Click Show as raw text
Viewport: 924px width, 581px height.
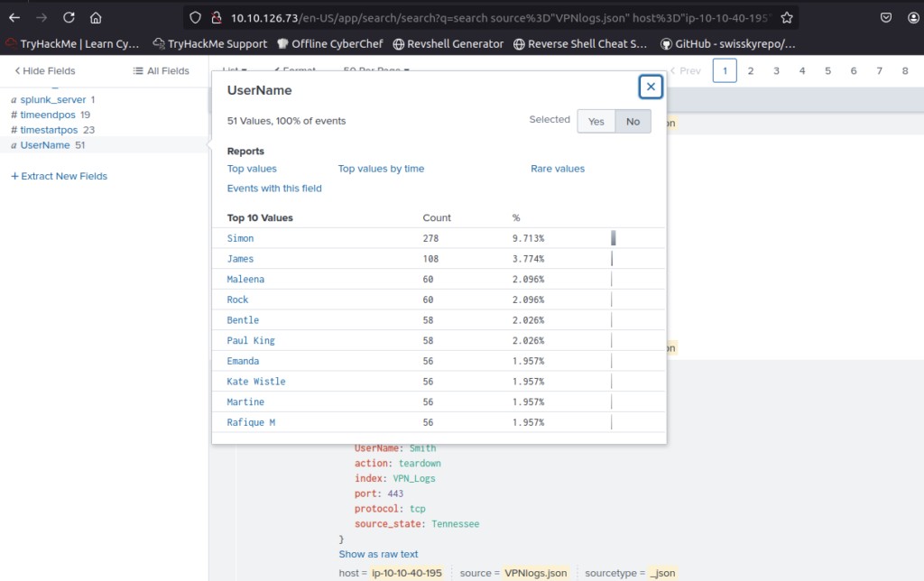pyautogui.click(x=378, y=555)
